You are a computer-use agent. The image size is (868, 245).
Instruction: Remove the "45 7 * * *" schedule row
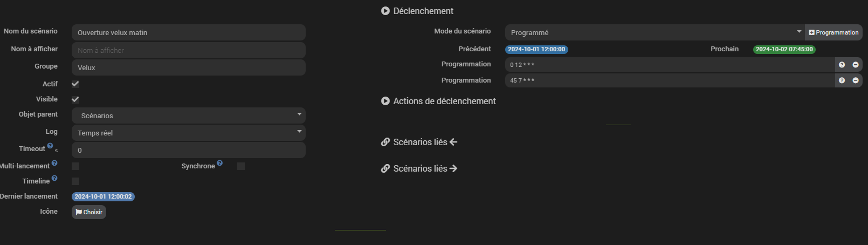point(856,80)
